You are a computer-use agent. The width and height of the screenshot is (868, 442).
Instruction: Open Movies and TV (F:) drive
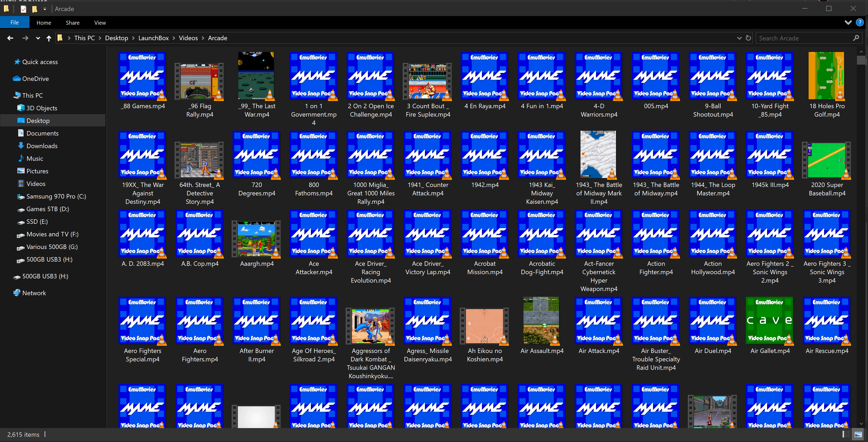pos(52,234)
